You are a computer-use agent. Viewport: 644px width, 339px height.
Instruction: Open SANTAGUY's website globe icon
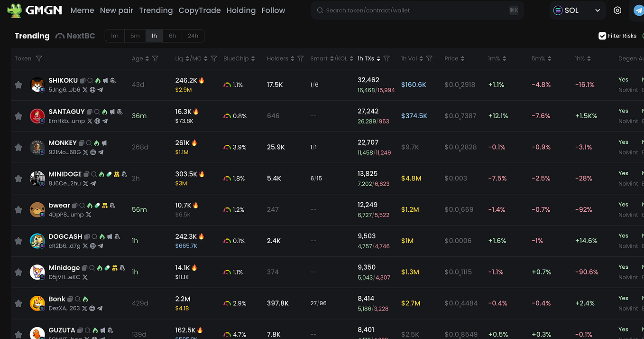pos(97,121)
